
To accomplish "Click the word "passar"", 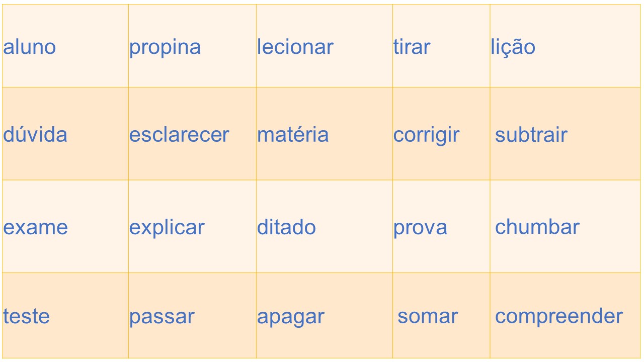I will pos(162,317).
